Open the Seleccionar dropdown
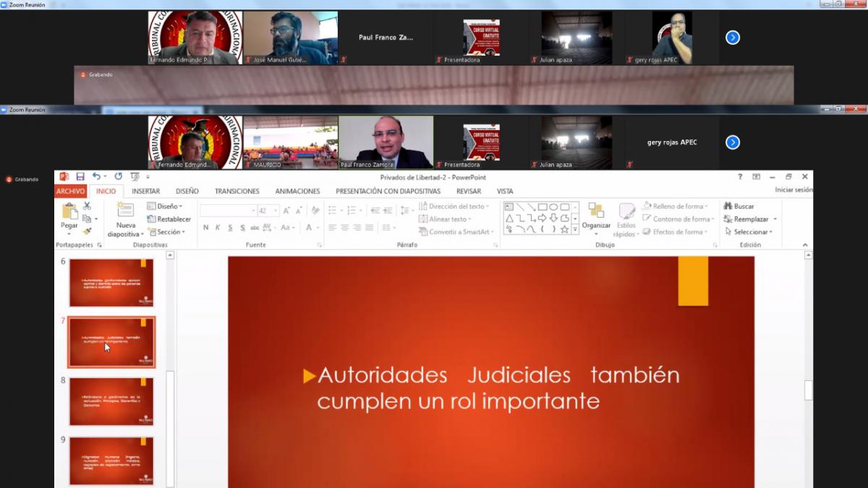The image size is (868, 488). tap(749, 232)
